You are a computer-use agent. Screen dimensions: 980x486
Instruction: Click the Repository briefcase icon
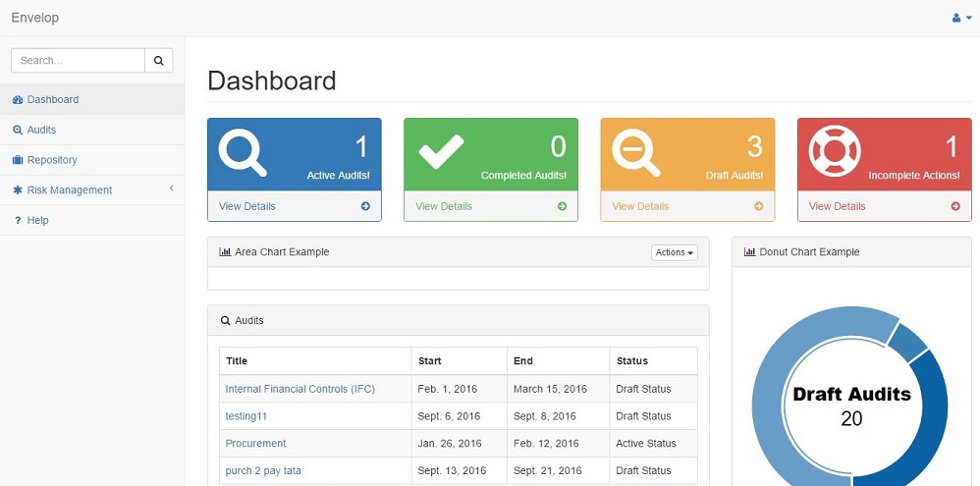(18, 160)
